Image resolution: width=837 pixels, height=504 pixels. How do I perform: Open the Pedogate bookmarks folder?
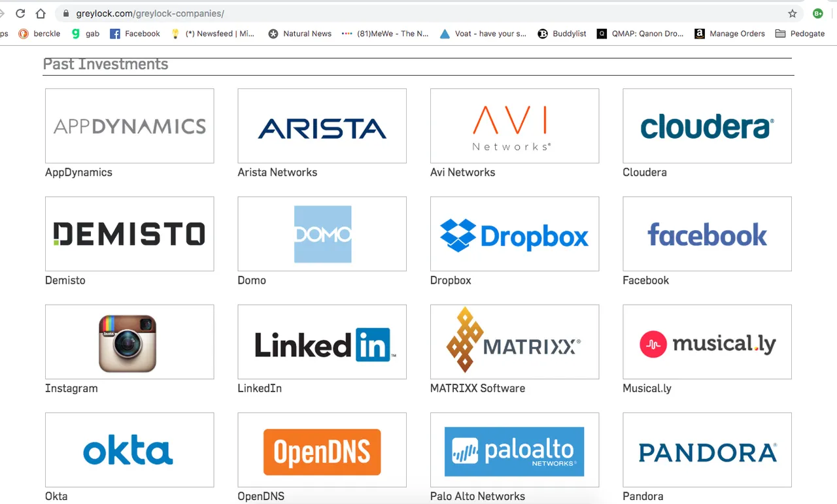click(800, 33)
